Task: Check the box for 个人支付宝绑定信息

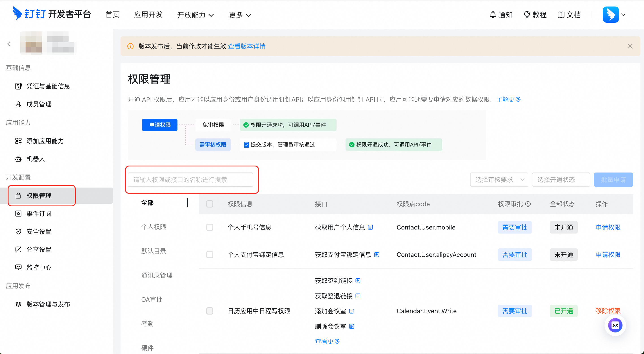Action: pos(210,255)
